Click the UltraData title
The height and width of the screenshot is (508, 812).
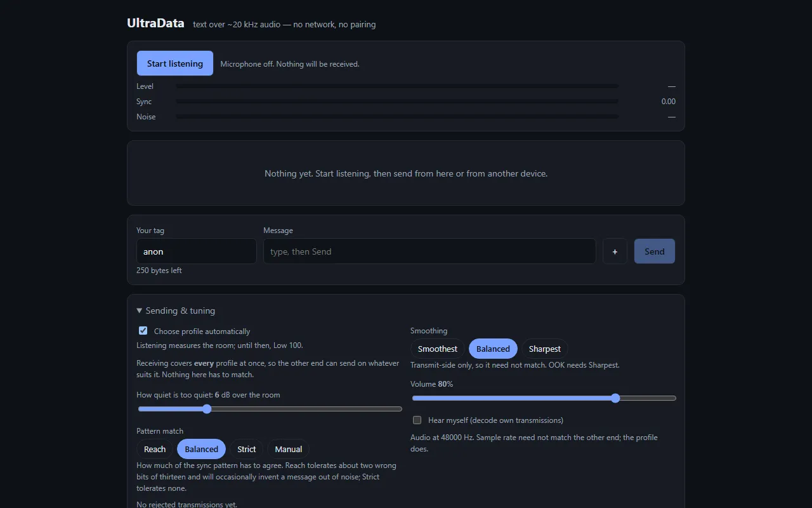(155, 23)
